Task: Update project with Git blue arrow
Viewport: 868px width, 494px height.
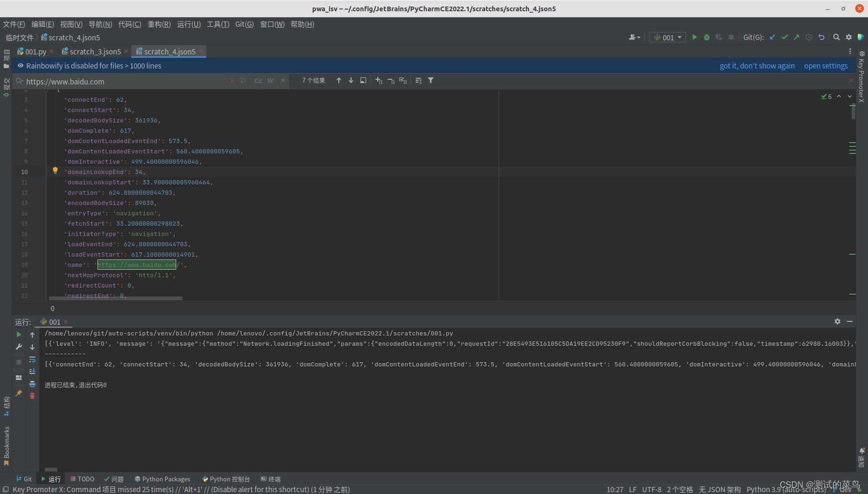Action: (x=772, y=37)
